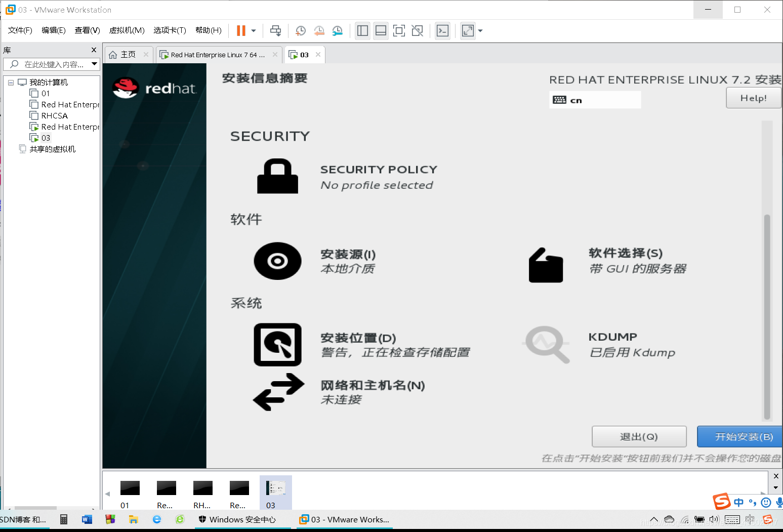Click the cn keyboard layout indicator

click(595, 100)
